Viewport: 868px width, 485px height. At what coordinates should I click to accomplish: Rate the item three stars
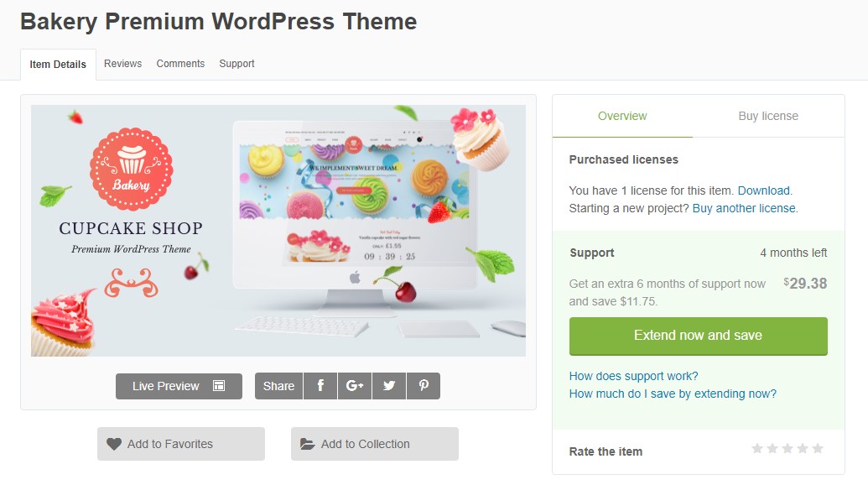pyautogui.click(x=787, y=448)
